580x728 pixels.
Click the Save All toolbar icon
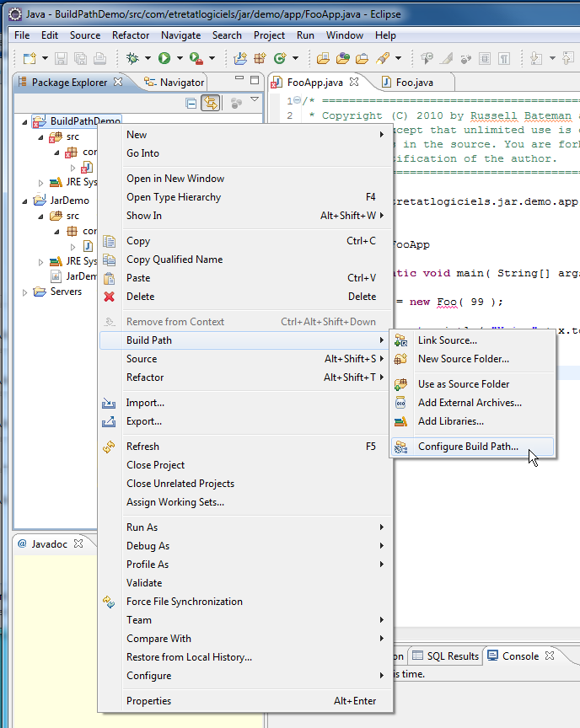[80, 58]
